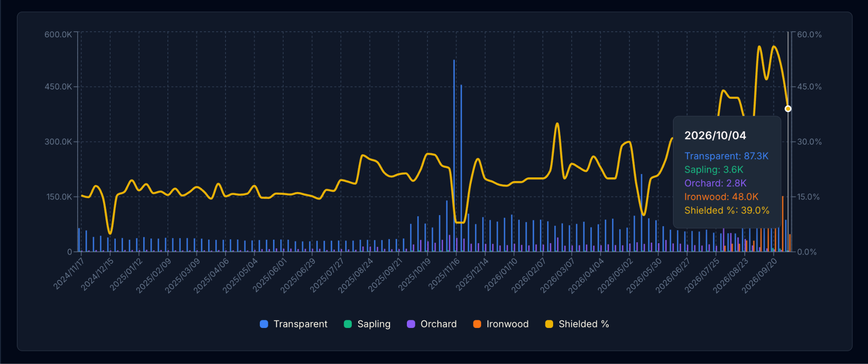Click the "2025/08/24" date axis label

click(356, 275)
